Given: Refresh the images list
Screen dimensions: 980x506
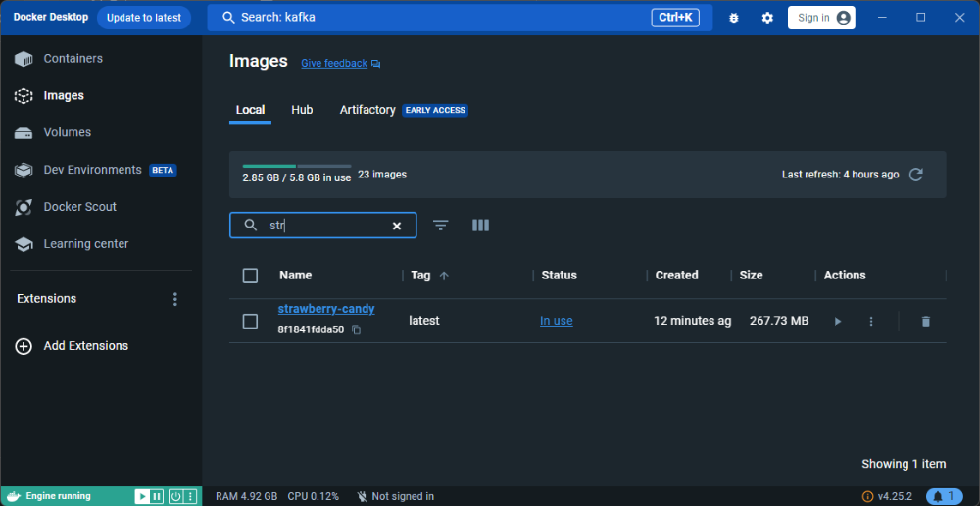Looking at the screenshot, I should pyautogui.click(x=915, y=175).
